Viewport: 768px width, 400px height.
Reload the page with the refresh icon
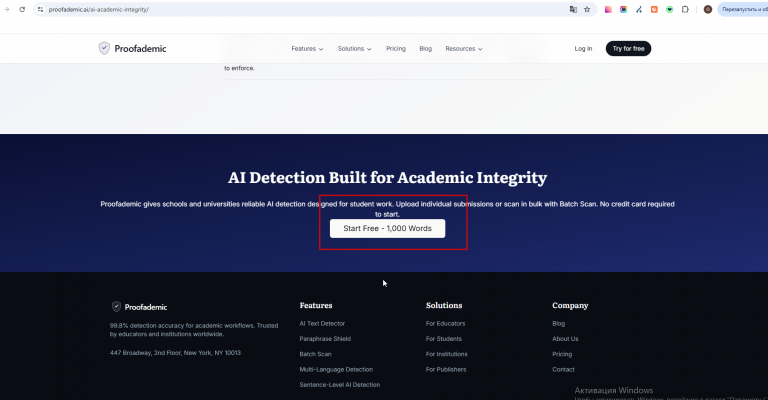22,9
